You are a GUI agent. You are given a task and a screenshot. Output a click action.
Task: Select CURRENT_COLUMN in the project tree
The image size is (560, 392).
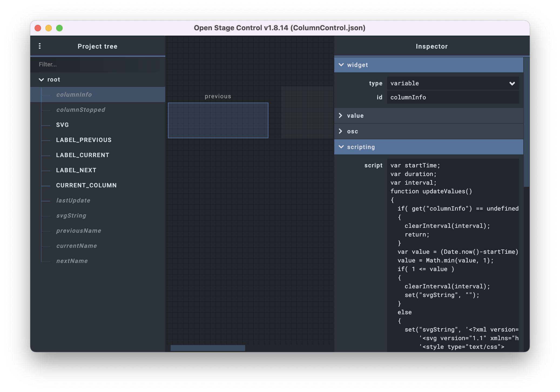(86, 185)
